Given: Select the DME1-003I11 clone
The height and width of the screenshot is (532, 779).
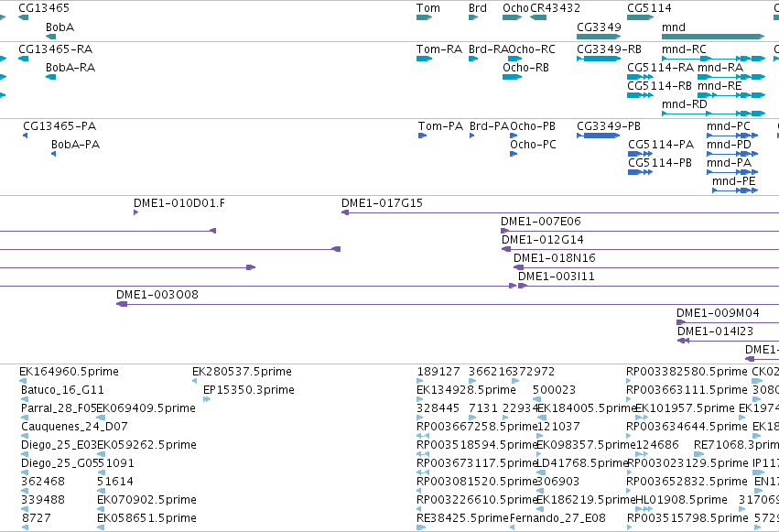Looking at the screenshot, I should point(648,286).
